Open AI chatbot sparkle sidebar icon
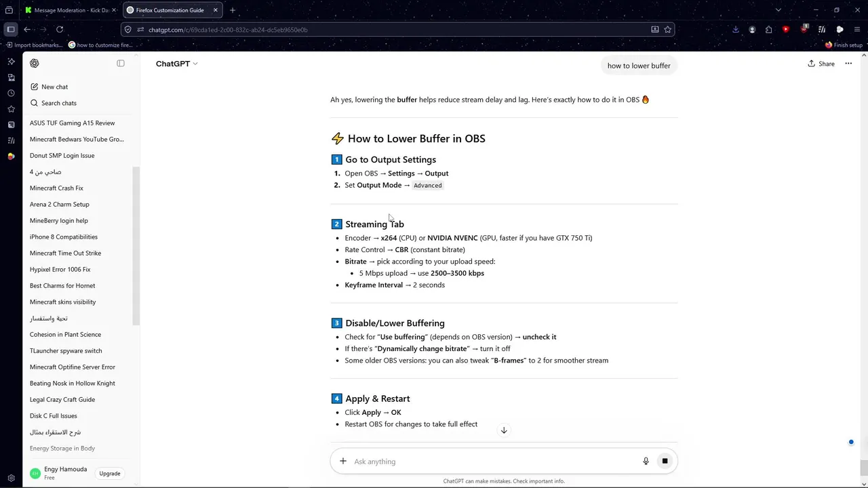This screenshot has width=868, height=488. tap(11, 61)
